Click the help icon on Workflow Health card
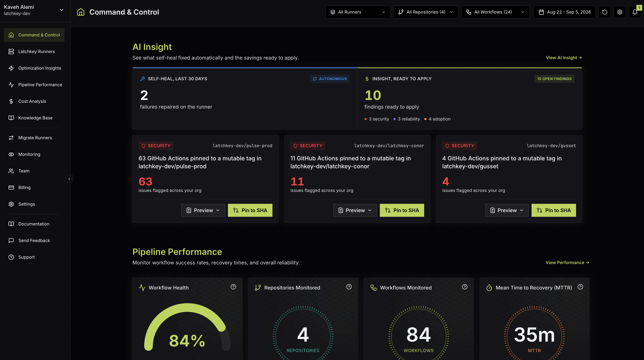Viewport: 644px width, 360px height. coord(233,287)
